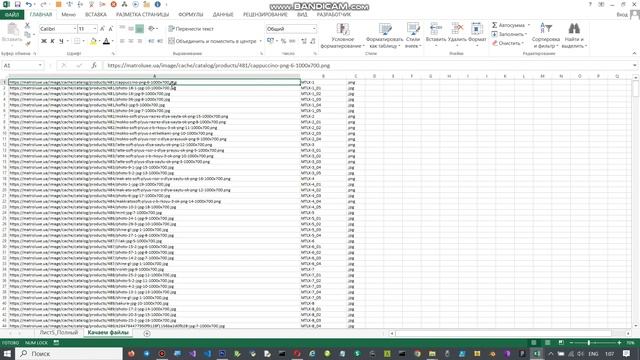
Task: Open Стили ячеек gallery
Action: click(x=413, y=36)
